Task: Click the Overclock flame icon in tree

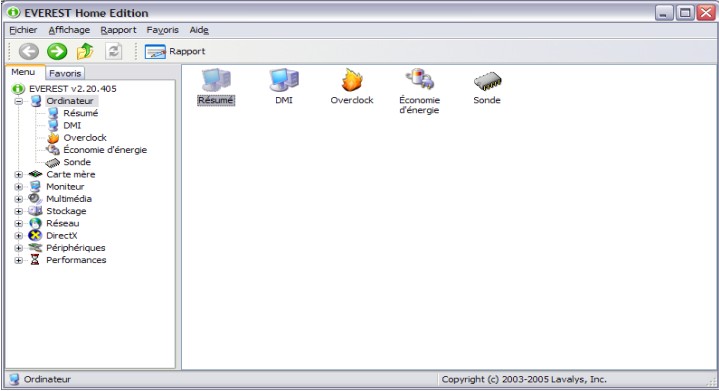Action: [53, 138]
